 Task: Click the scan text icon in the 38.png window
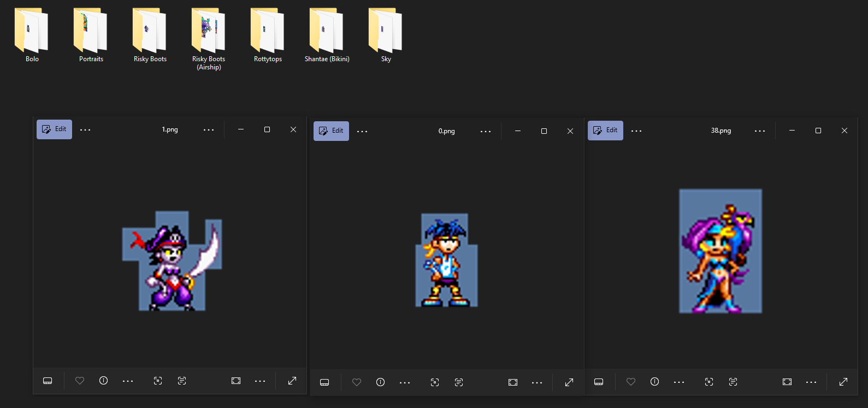[x=733, y=382]
